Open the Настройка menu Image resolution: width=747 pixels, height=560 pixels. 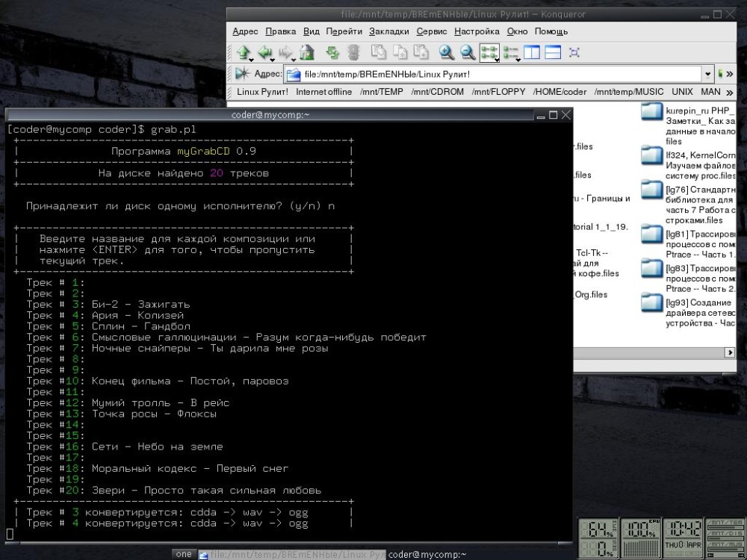tap(477, 31)
